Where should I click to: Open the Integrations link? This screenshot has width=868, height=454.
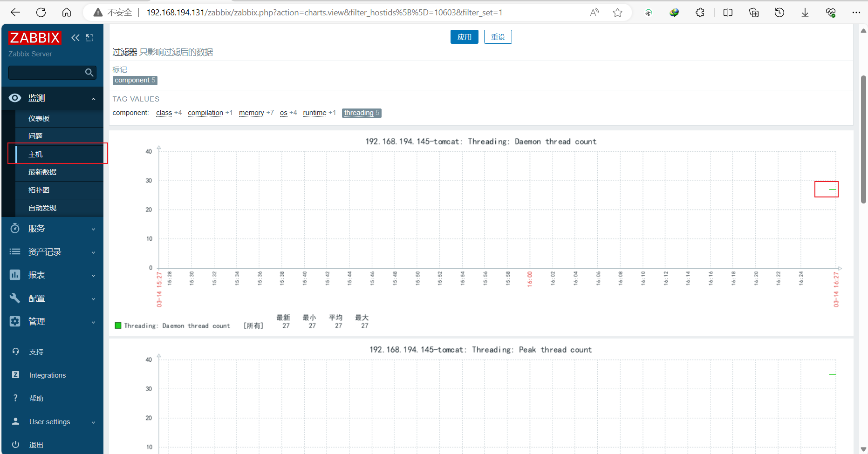pos(48,375)
